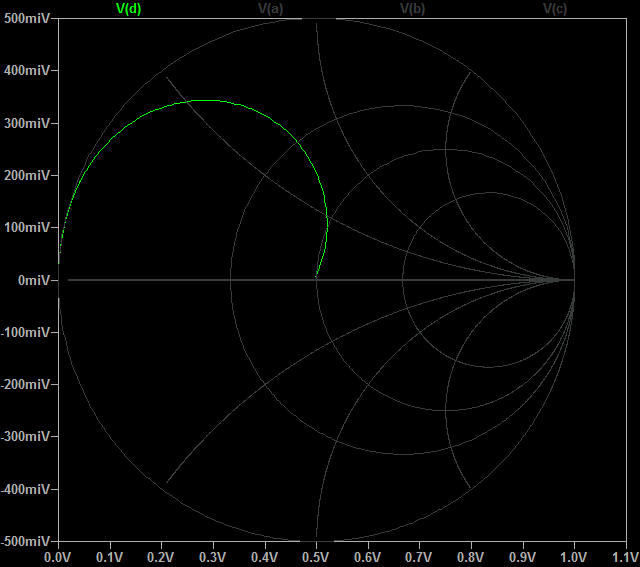The height and width of the screenshot is (567, 640).
Task: Click the green V(d) curve on the plot
Action: click(x=204, y=100)
